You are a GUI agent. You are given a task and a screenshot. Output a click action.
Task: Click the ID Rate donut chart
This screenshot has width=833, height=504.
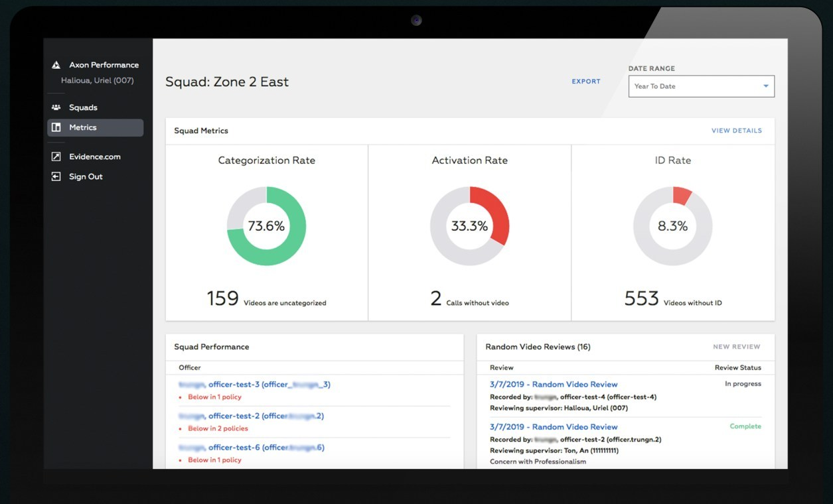(x=672, y=225)
